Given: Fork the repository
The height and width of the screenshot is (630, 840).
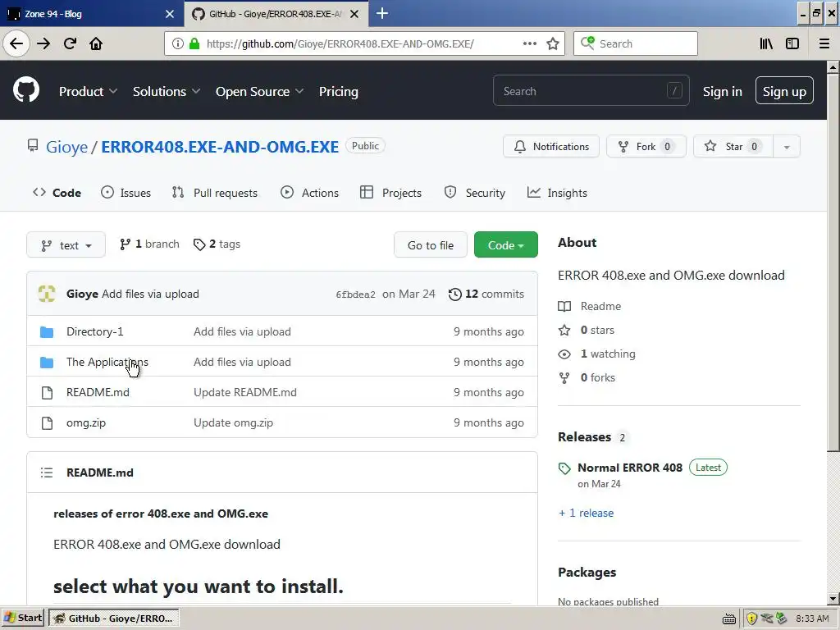Looking at the screenshot, I should point(646,147).
